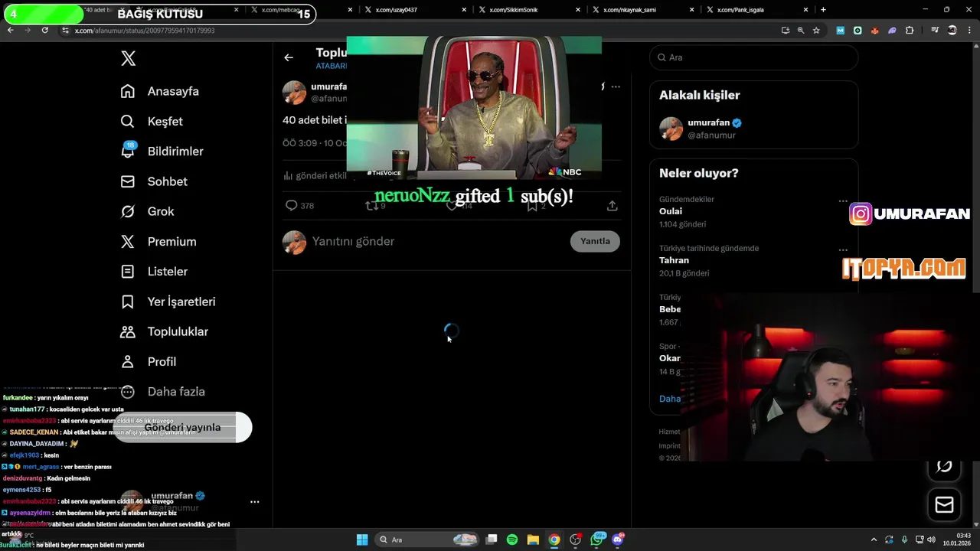
Task: Click the Ara search field on X
Action: pyautogui.click(x=754, y=57)
